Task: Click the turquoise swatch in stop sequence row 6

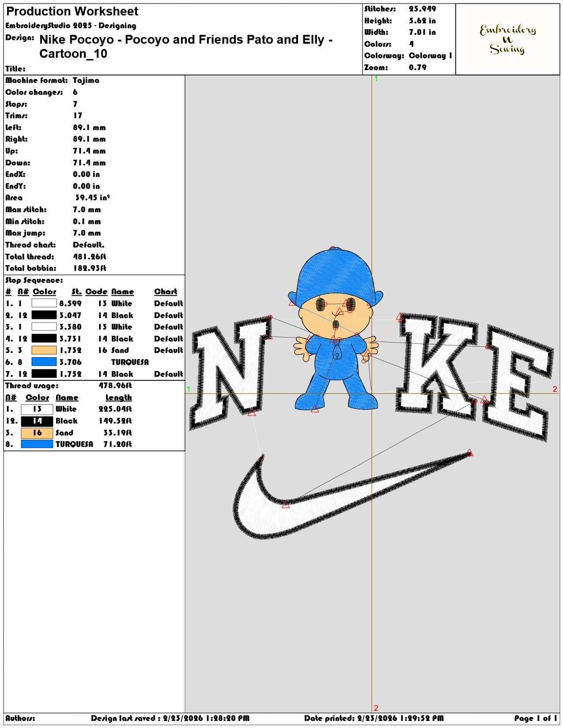Action: [44, 362]
